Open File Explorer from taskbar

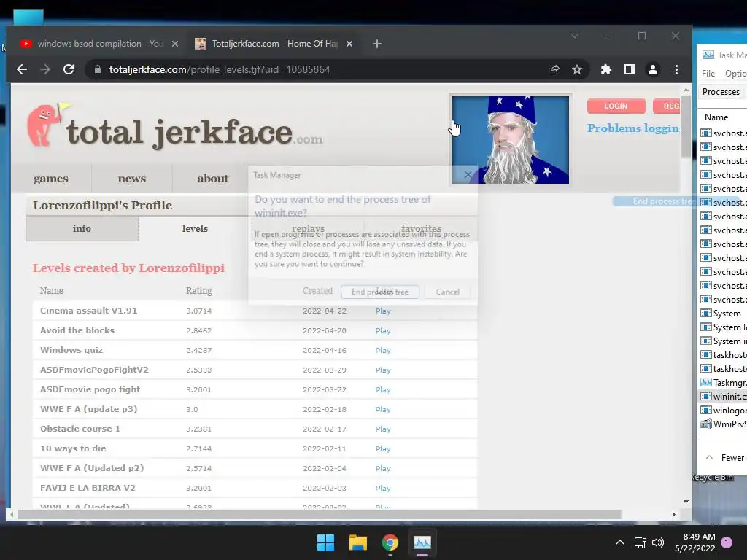(x=357, y=542)
